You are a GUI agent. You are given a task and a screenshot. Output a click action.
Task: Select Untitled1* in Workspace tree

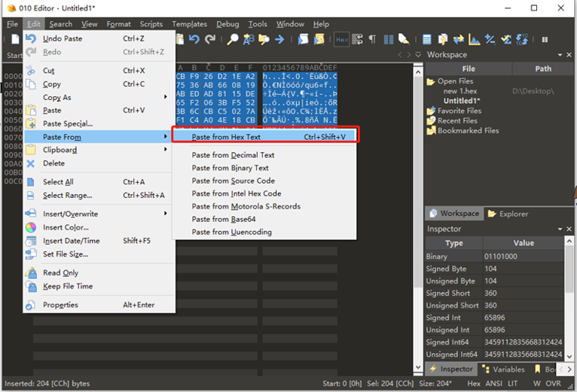462,101
